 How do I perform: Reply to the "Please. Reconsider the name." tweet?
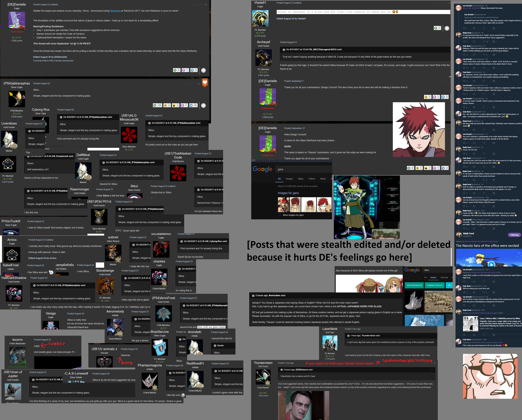point(464,28)
